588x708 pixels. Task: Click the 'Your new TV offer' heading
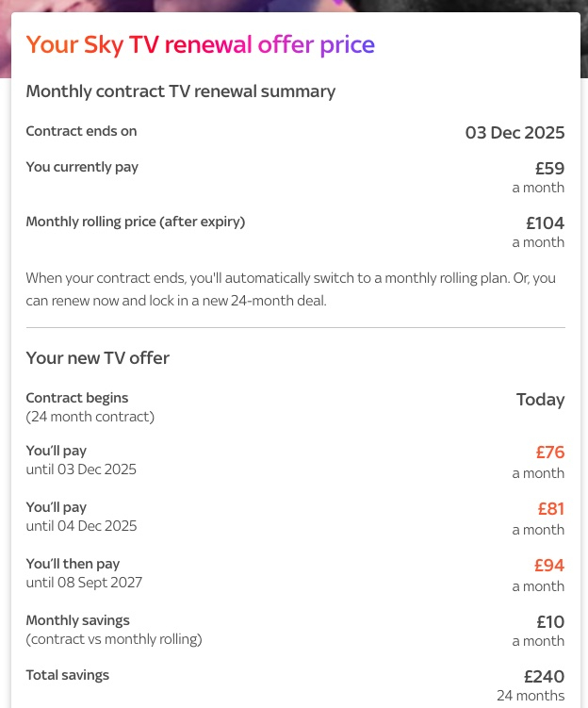(x=97, y=358)
